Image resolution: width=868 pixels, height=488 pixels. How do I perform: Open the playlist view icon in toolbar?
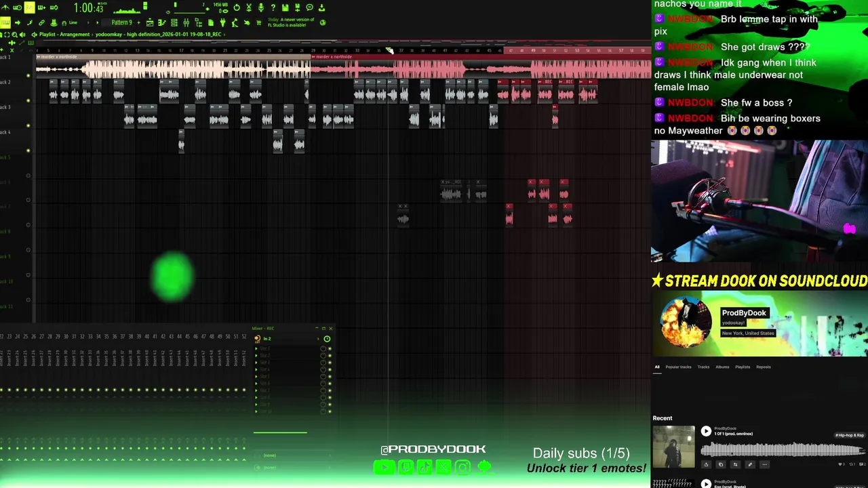tap(150, 22)
